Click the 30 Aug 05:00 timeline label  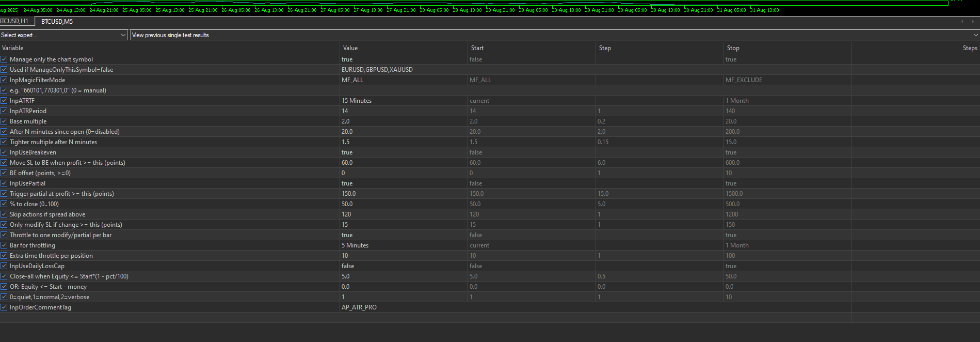click(x=632, y=10)
